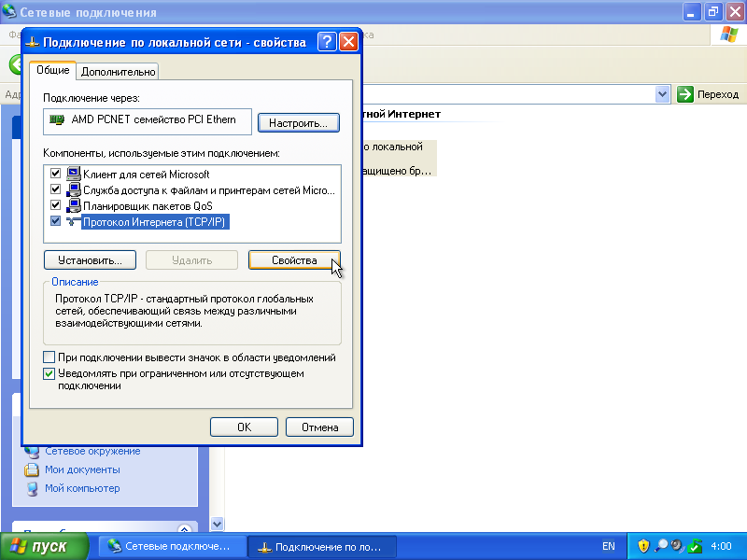Collapse the sidebar panel below Мой компьютер
Image resolution: width=747 pixels, height=560 pixels.
[x=184, y=528]
